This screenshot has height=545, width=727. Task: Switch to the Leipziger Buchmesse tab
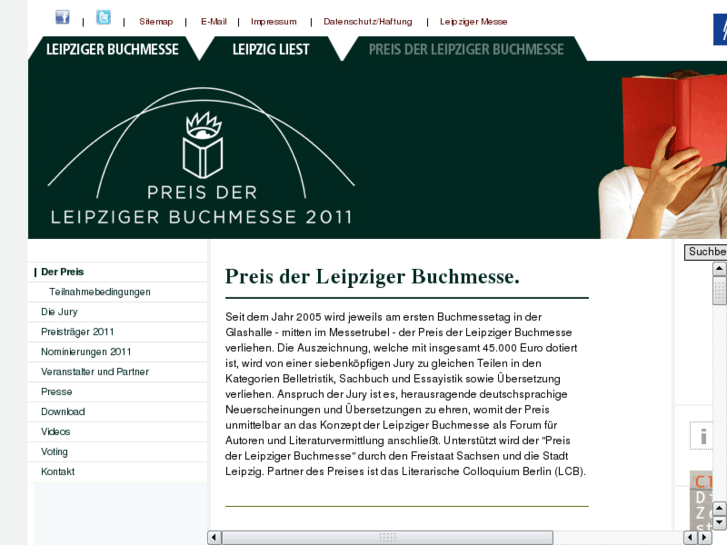point(112,49)
